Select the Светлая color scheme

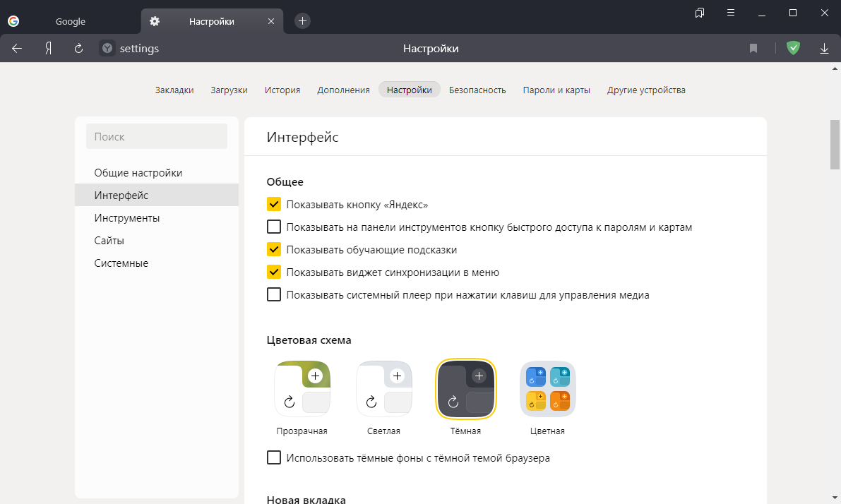[383, 389]
